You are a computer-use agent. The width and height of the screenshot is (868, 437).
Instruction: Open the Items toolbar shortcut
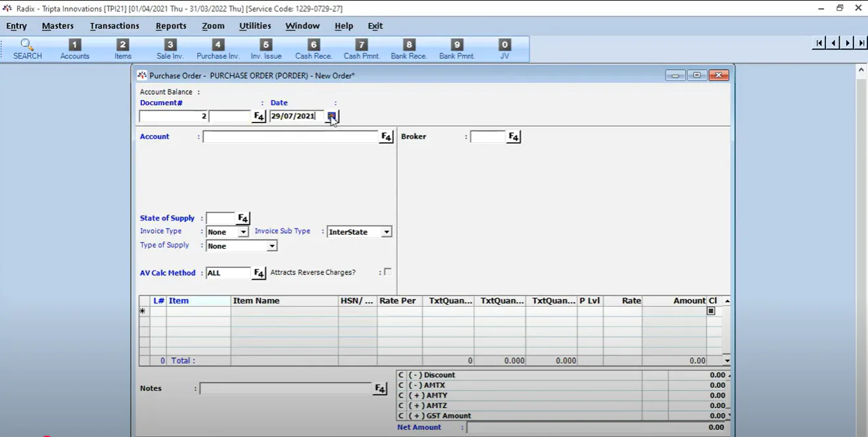[x=123, y=49]
